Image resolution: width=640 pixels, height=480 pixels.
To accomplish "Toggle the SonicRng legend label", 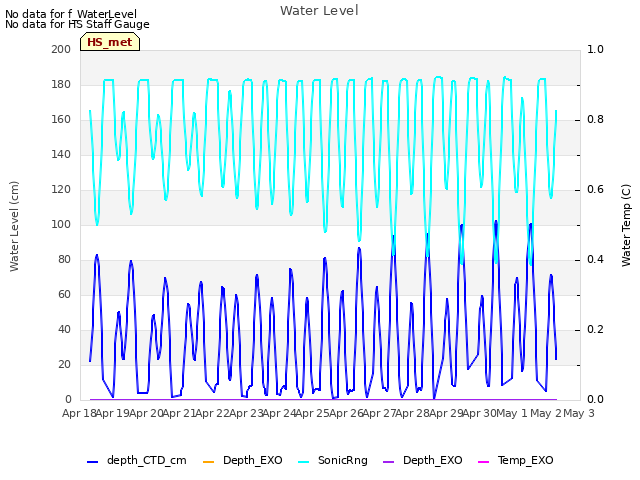I will pyautogui.click(x=343, y=460).
